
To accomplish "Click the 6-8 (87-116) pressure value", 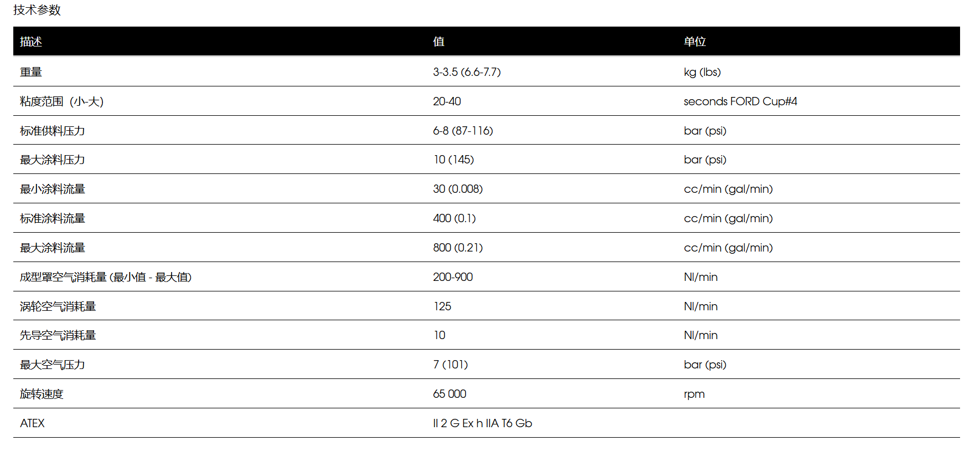I will (x=463, y=131).
